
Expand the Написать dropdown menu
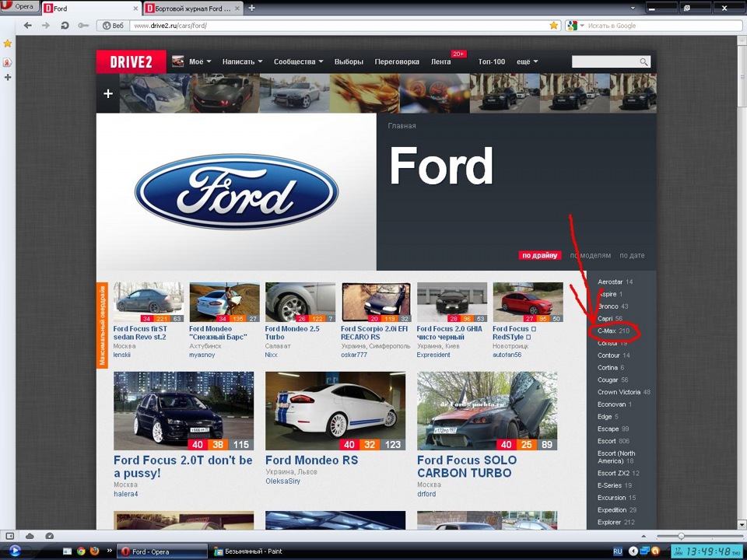[242, 62]
